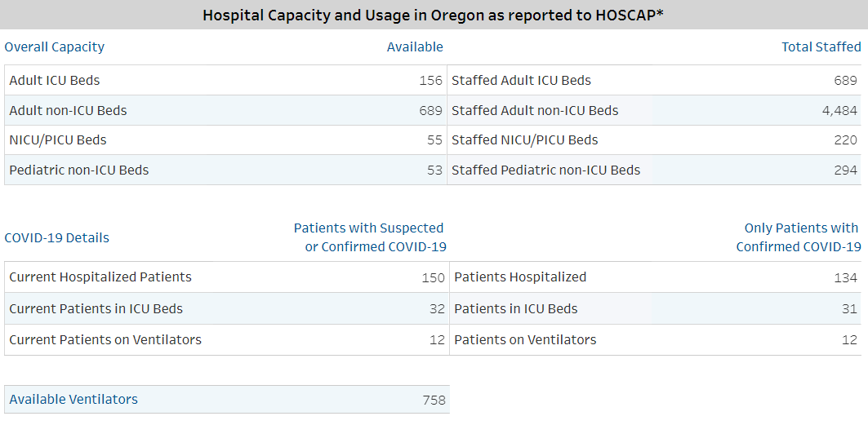Click Patients with Suspected or Confirmed COVID-19 header

click(x=371, y=237)
